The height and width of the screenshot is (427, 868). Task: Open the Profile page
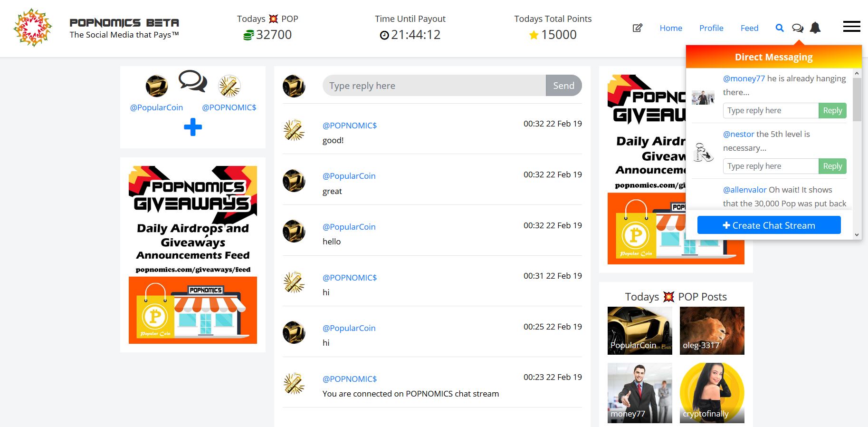coord(711,28)
